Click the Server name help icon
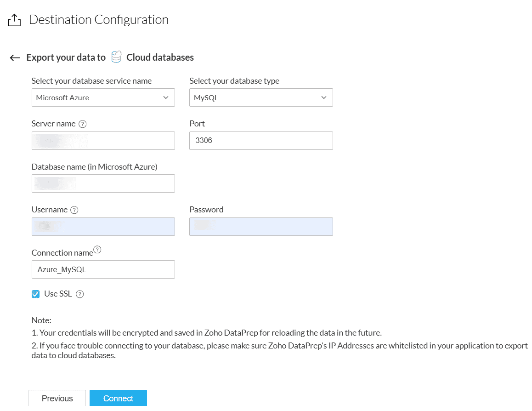Viewport: 532px width, 411px height. 83,124
